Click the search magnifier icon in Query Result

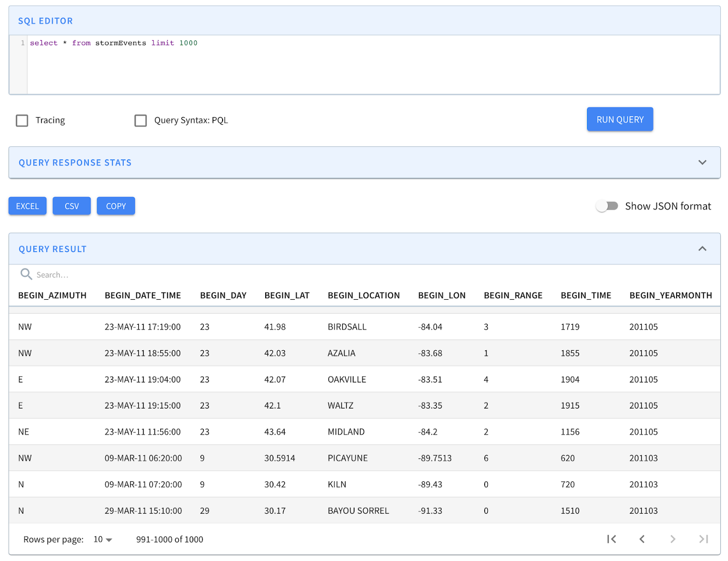coord(26,274)
